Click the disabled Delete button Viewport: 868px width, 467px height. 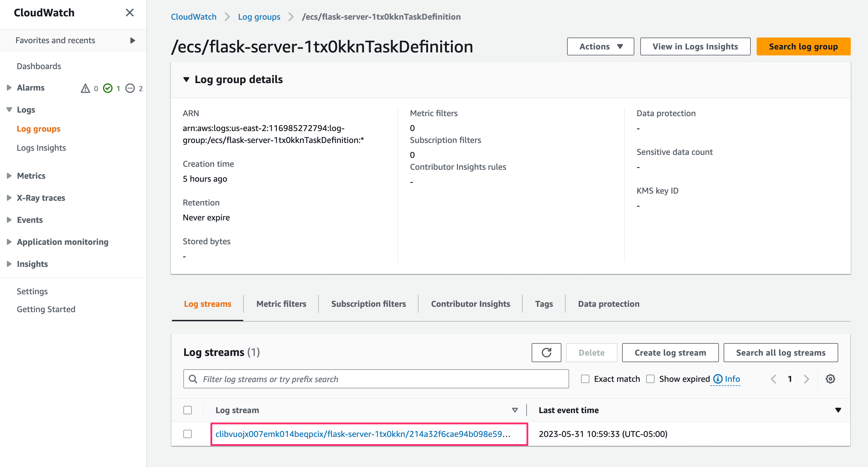pyautogui.click(x=591, y=353)
